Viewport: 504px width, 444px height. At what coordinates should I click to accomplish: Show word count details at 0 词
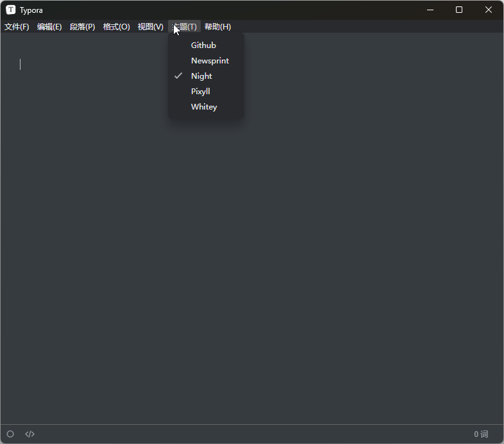click(481, 434)
